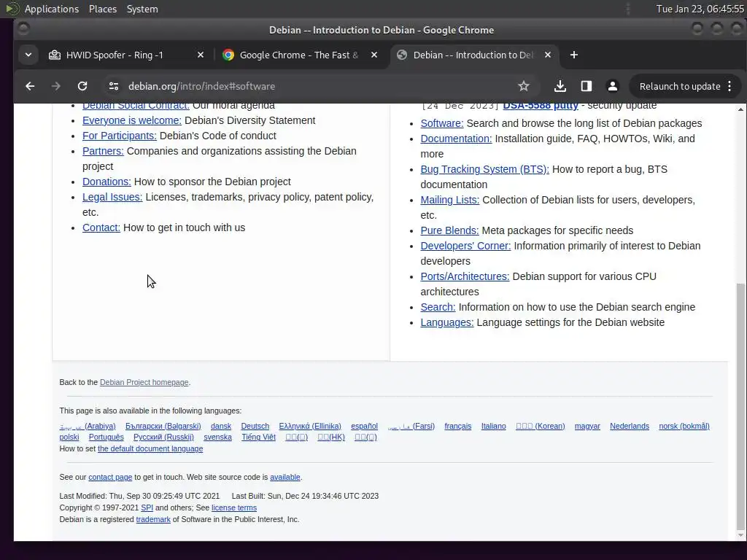Open the Pure Blends link
This screenshot has height=560, width=747.
tap(449, 230)
